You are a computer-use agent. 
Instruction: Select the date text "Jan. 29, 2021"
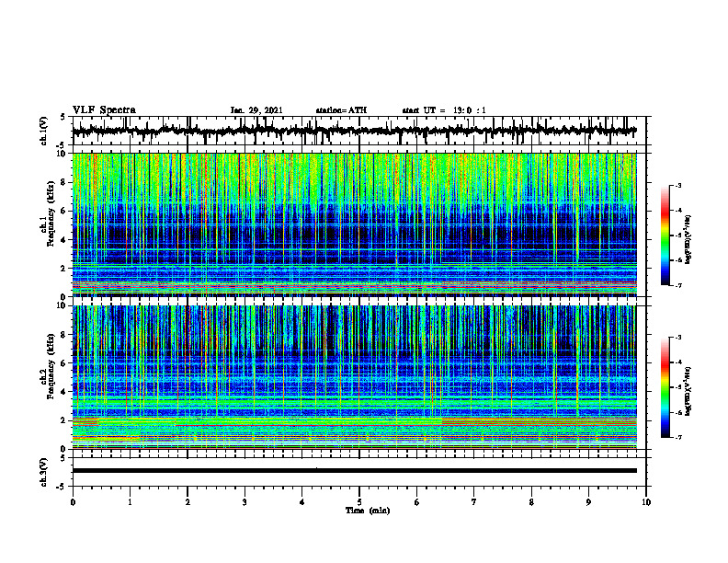(x=256, y=110)
